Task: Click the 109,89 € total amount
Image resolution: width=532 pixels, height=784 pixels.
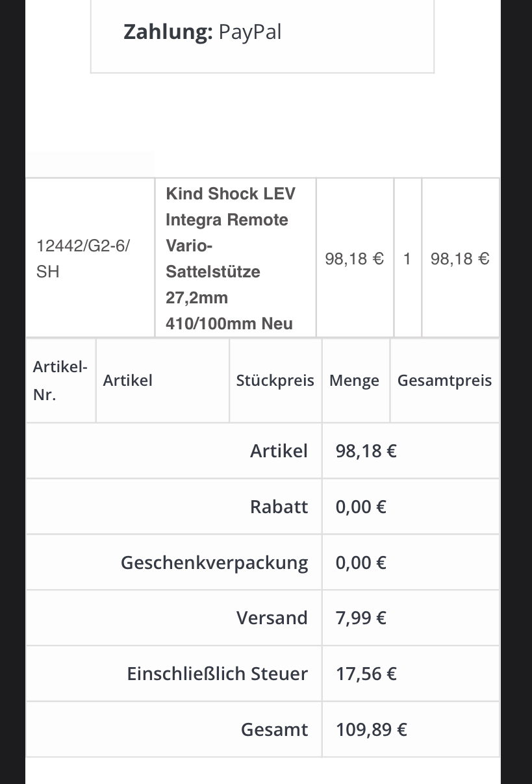Action: pos(371,729)
